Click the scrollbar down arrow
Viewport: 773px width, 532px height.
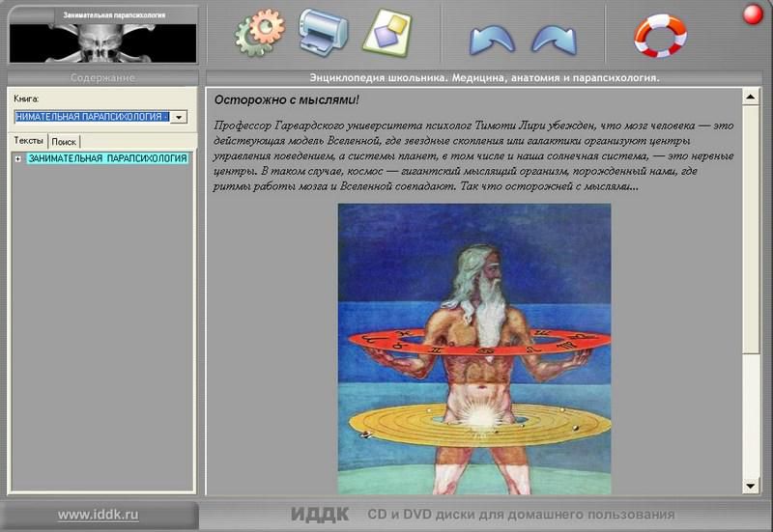751,485
